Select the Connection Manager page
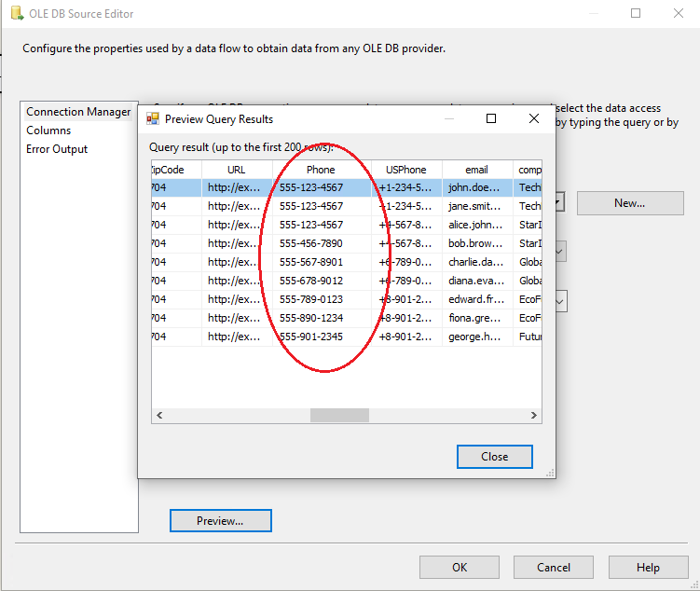This screenshot has height=591, width=700. pyautogui.click(x=78, y=112)
